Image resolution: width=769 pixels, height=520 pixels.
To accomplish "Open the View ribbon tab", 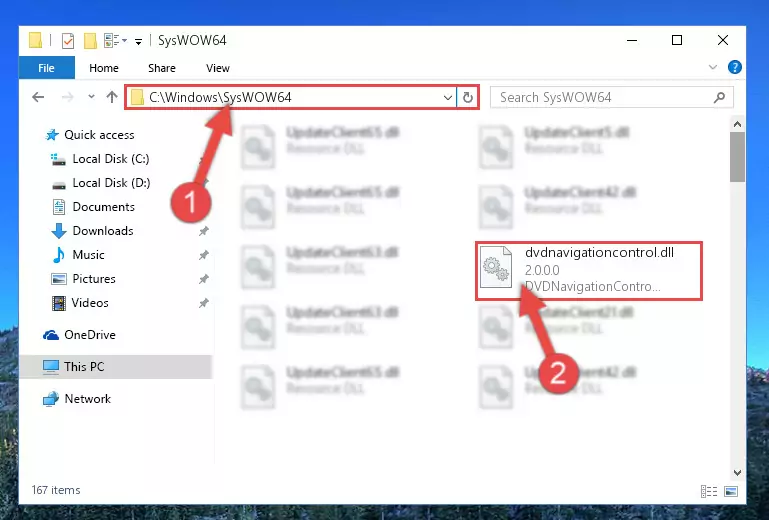I will pos(218,68).
